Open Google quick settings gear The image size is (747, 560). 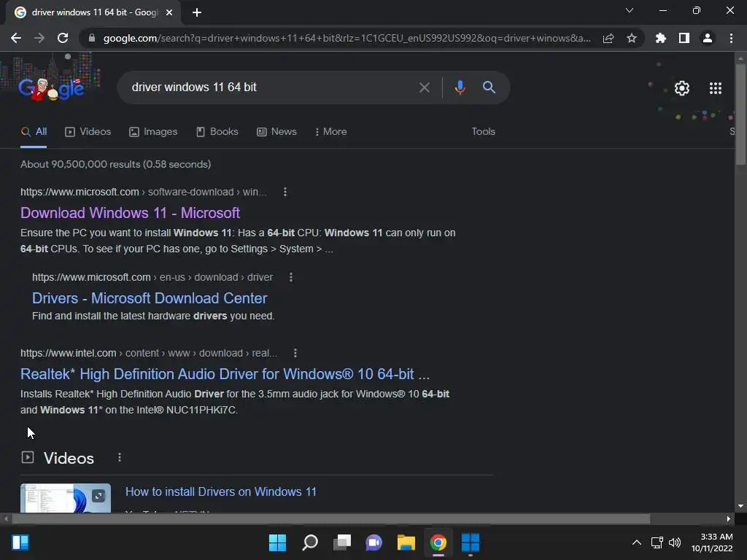click(x=682, y=88)
